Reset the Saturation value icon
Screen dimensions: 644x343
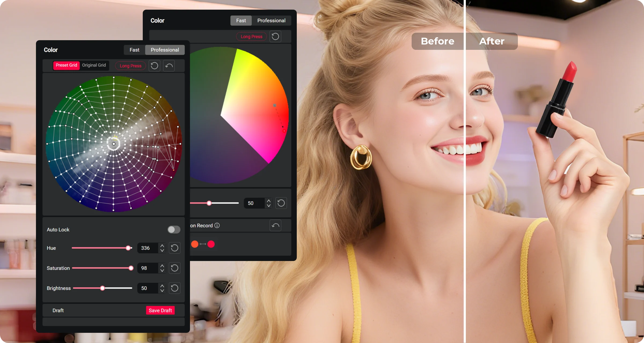(x=174, y=268)
